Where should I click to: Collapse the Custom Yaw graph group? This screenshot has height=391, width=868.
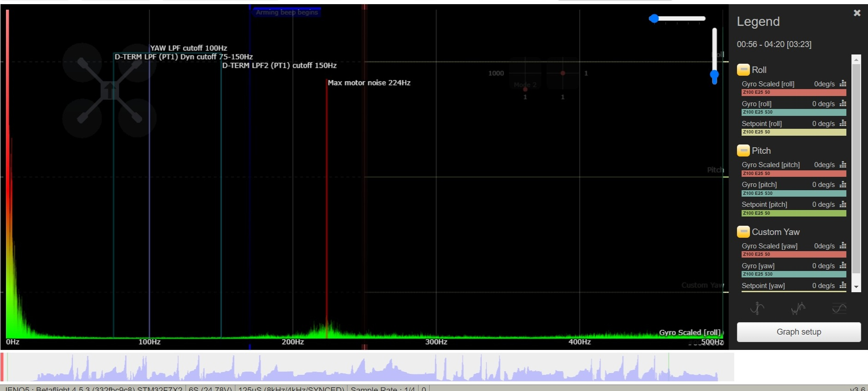(x=743, y=232)
